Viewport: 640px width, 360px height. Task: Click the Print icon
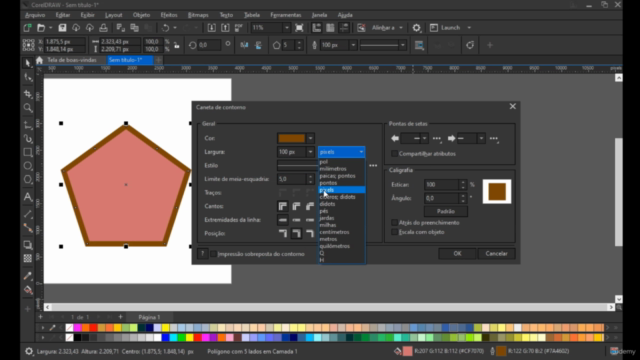103,28
